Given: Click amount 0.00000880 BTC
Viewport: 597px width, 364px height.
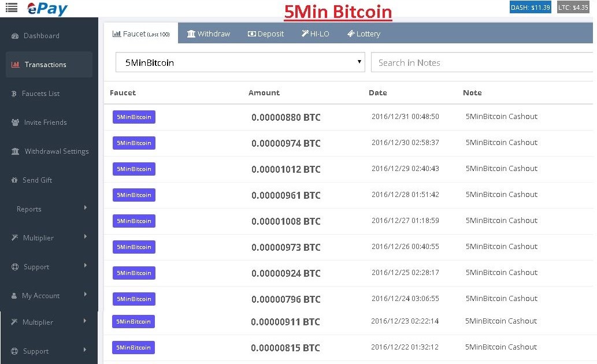Looking at the screenshot, I should point(286,117).
